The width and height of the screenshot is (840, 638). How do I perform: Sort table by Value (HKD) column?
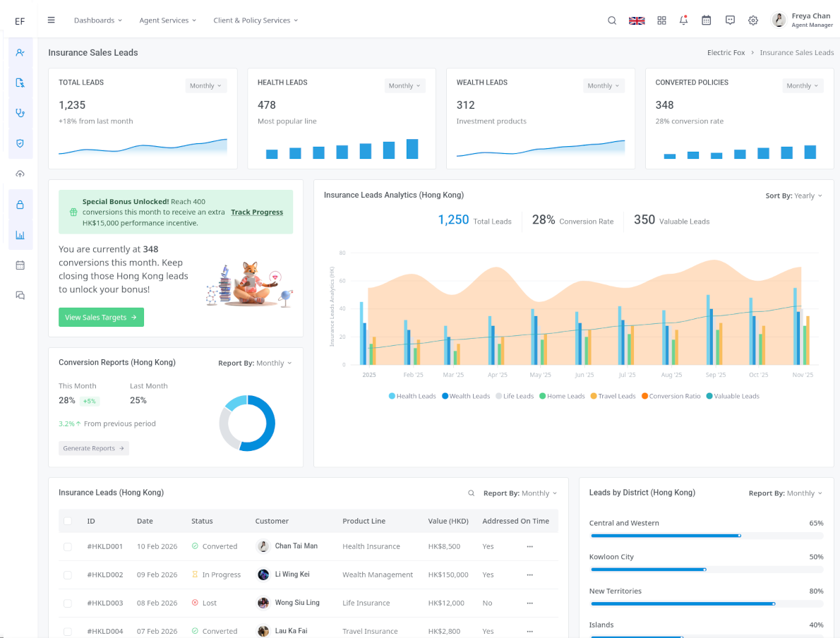click(448, 522)
